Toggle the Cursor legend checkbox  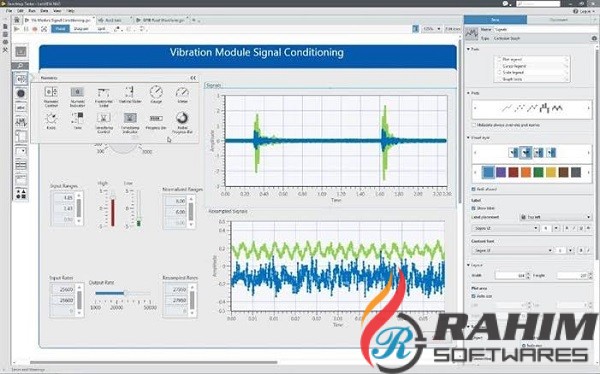tap(499, 66)
